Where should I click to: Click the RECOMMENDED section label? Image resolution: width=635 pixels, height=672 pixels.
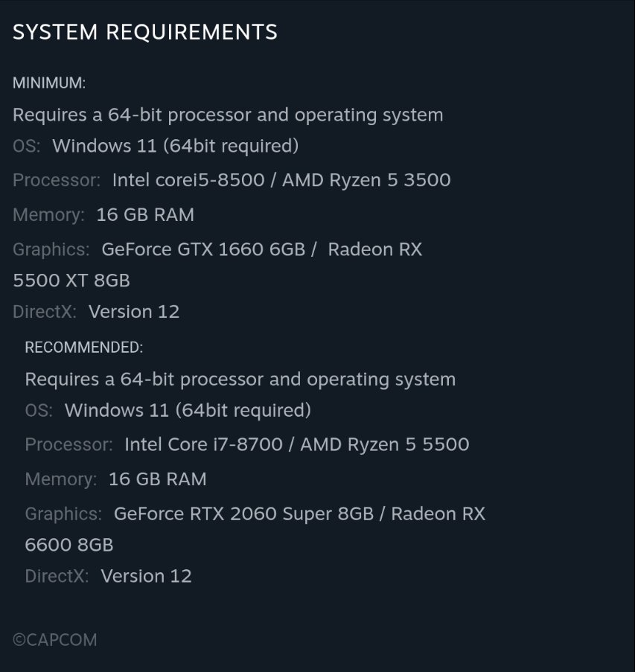click(83, 348)
